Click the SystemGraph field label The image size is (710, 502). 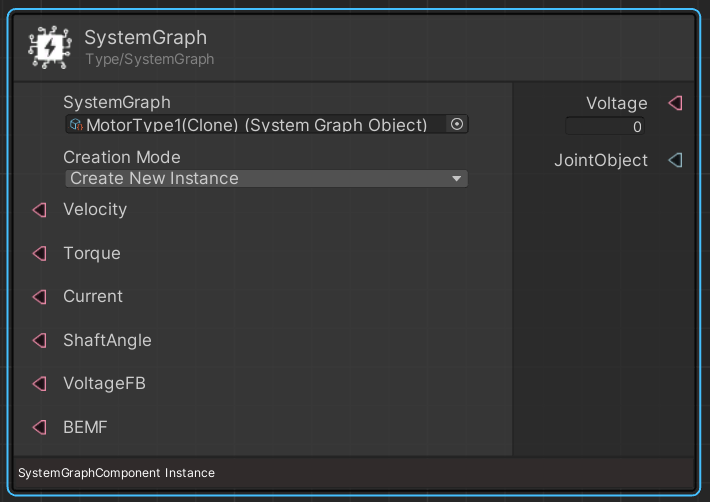[117, 102]
